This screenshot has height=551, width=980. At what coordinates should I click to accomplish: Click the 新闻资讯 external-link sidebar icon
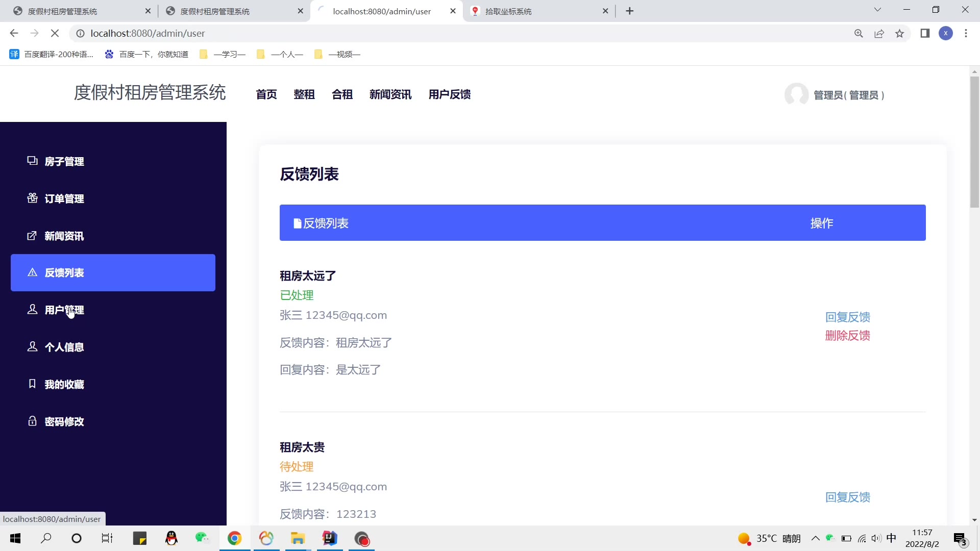click(32, 235)
